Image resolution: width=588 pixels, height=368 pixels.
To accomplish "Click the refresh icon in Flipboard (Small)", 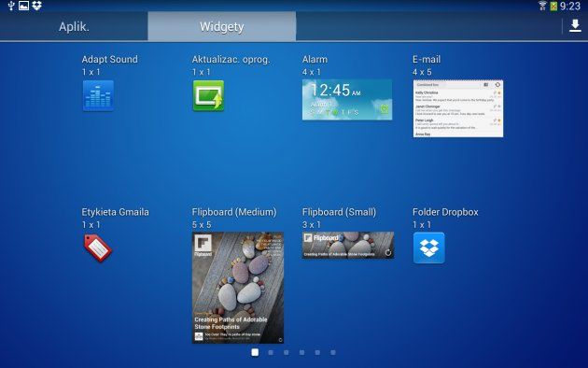I will (387, 253).
